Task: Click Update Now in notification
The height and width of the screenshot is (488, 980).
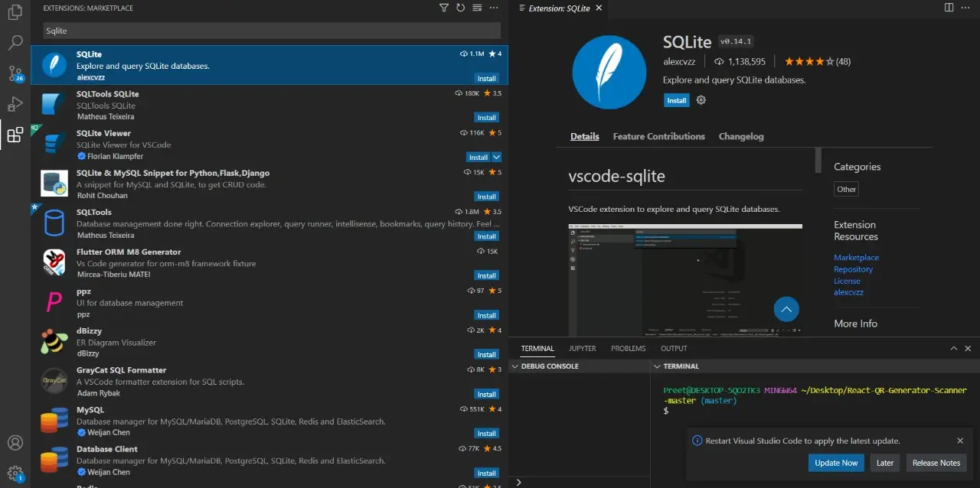Action: [x=836, y=463]
